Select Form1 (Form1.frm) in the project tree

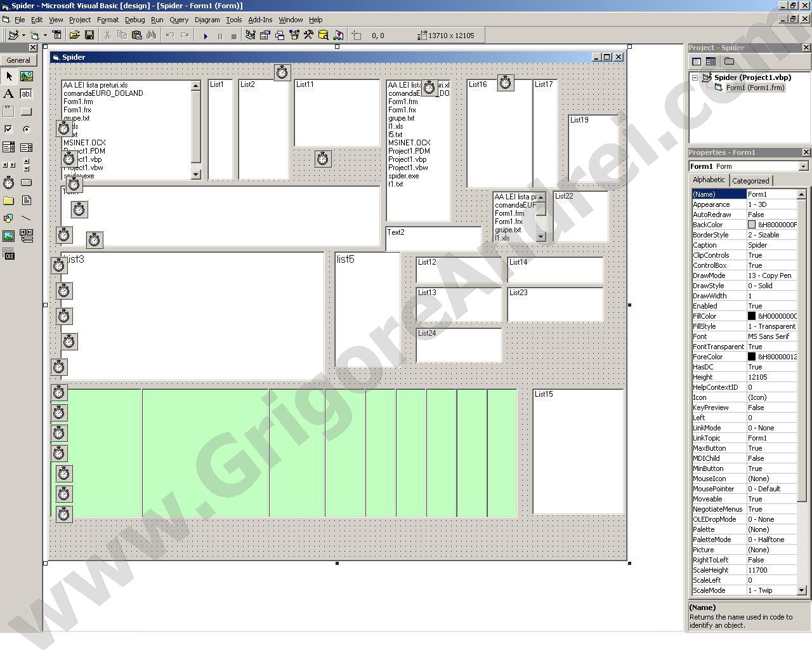pos(755,88)
